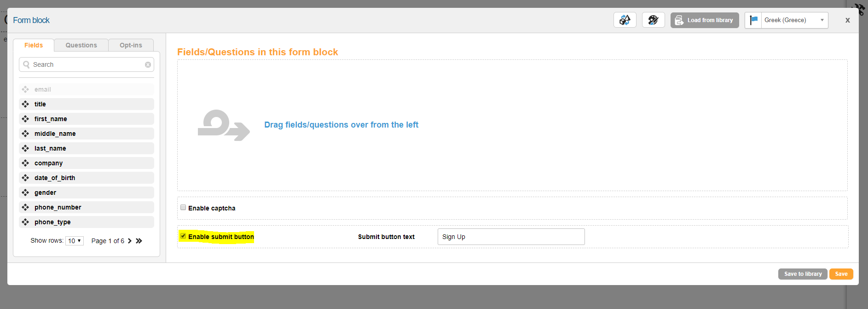Click Load from library button
The image size is (868, 309).
click(704, 20)
